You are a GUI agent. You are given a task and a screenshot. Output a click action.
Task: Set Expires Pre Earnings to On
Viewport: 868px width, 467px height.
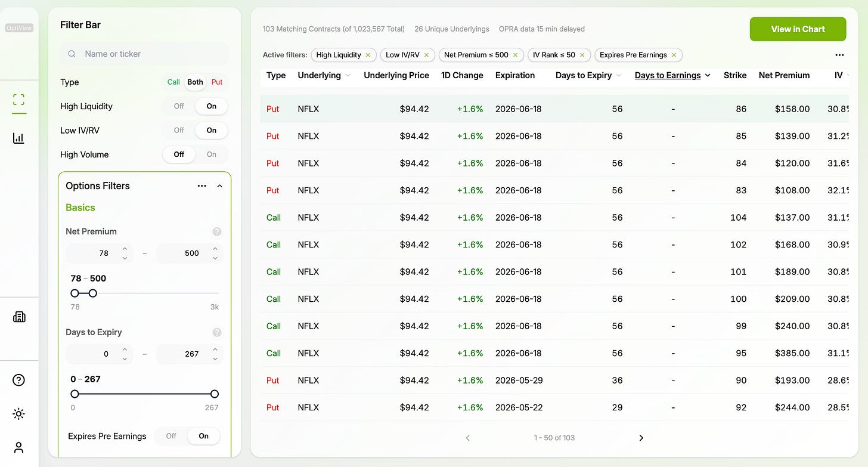tap(204, 436)
